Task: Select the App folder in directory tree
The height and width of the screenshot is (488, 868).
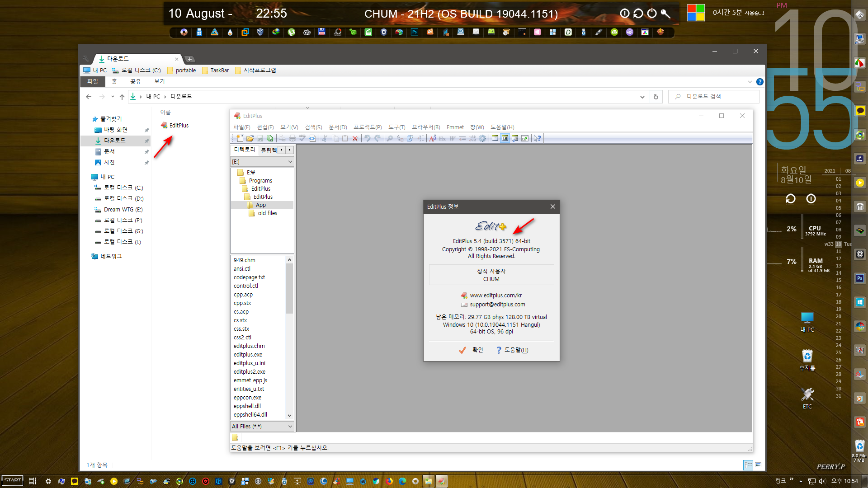Action: coord(261,205)
